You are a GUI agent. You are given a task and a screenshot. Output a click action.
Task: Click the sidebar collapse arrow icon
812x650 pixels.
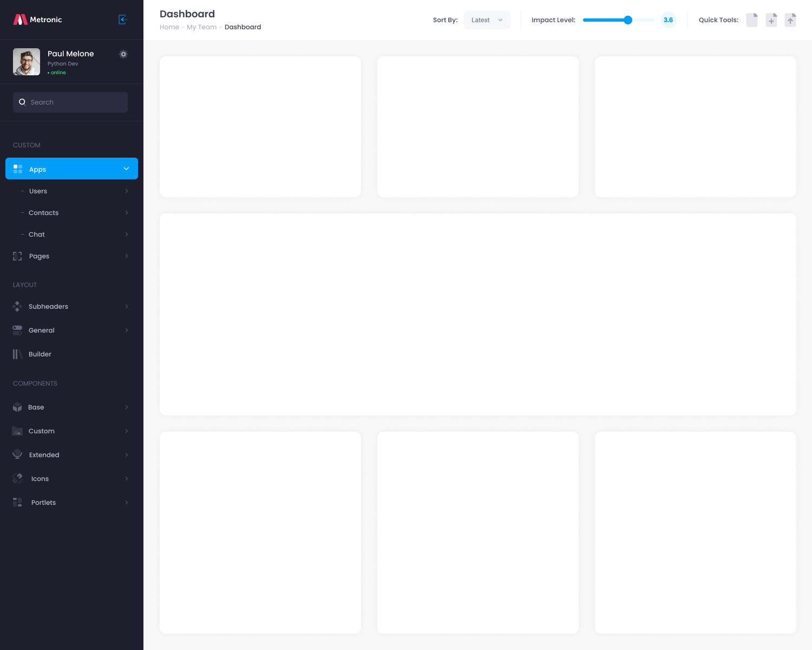(x=123, y=19)
